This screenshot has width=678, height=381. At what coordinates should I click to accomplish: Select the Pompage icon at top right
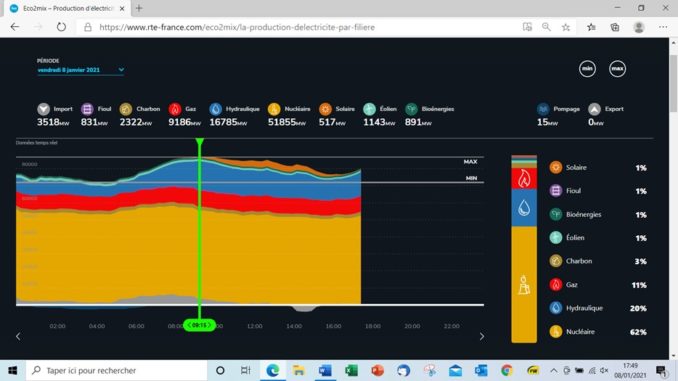(x=543, y=109)
